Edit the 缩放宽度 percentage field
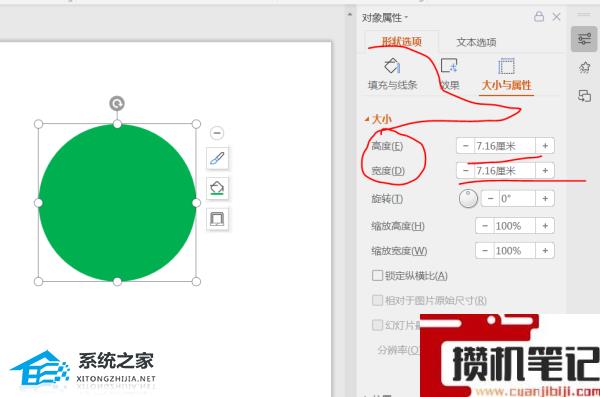Screen dimensions: 600x397 point(515,251)
